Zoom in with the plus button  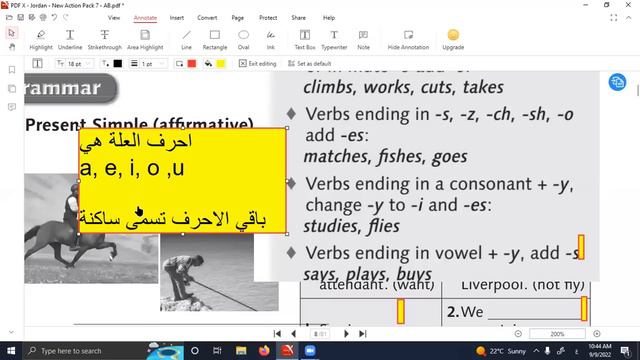(597, 334)
